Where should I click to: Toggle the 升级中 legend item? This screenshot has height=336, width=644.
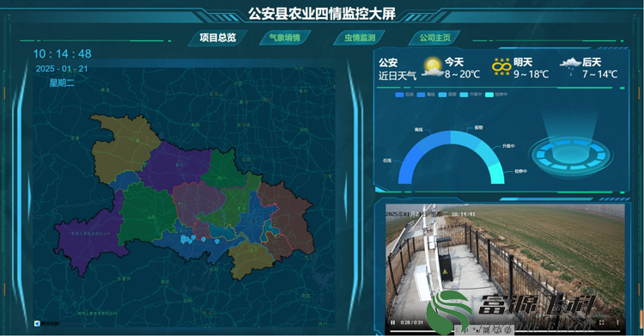coord(471,95)
